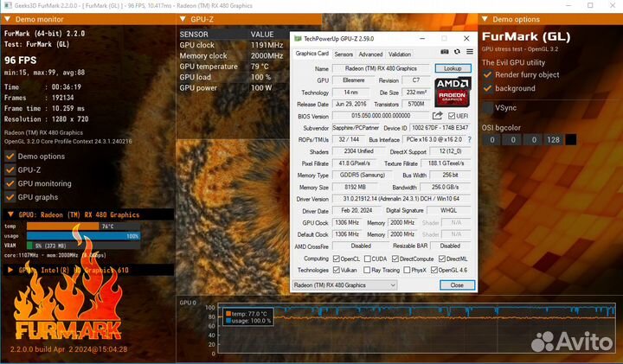
Task: Click the Resolution 1280 x 720 text
Action: coord(46,119)
